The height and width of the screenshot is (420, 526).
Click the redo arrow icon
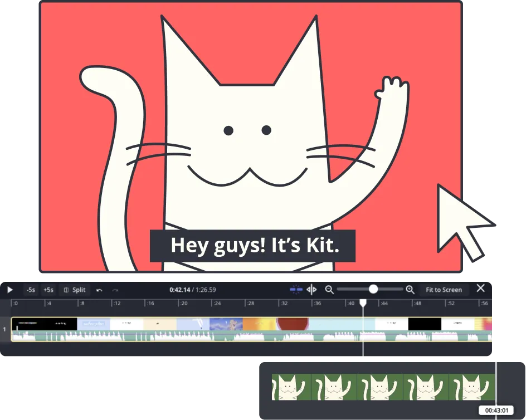[x=115, y=290]
